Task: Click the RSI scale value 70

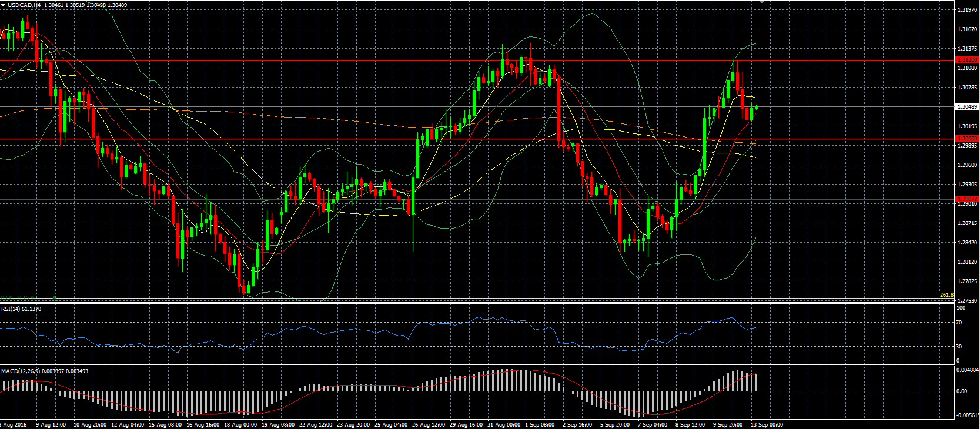Action: tap(959, 323)
